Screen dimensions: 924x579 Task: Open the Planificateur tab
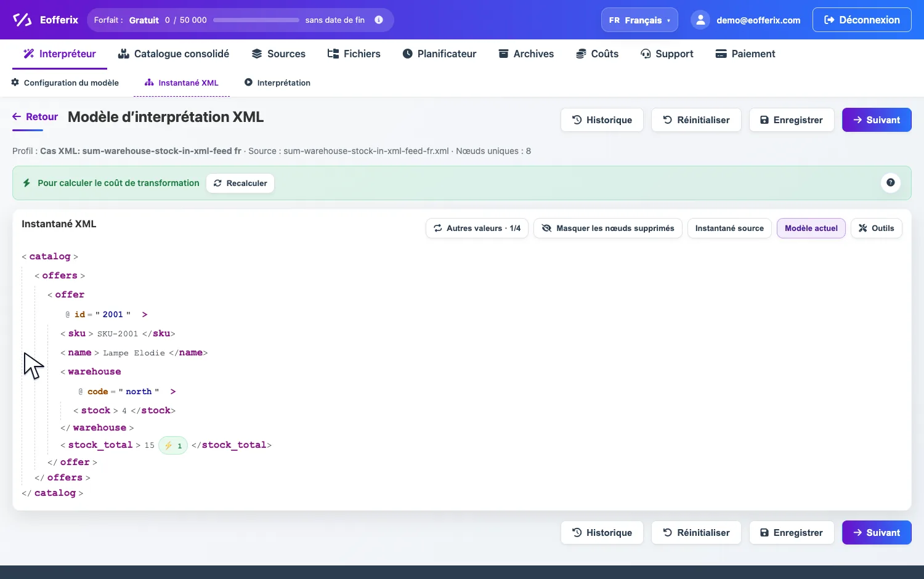click(x=439, y=54)
